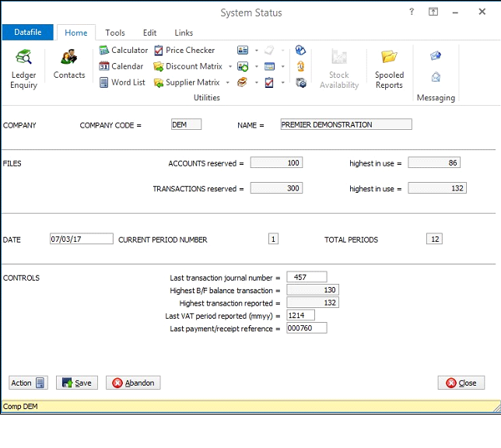501x448 pixels.
Task: Open the Calendar utility
Action: click(x=121, y=66)
